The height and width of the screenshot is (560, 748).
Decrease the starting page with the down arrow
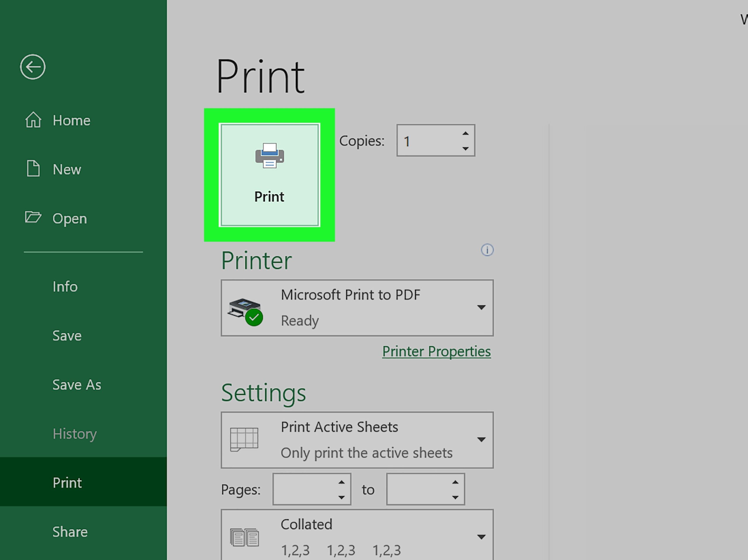[x=342, y=497]
